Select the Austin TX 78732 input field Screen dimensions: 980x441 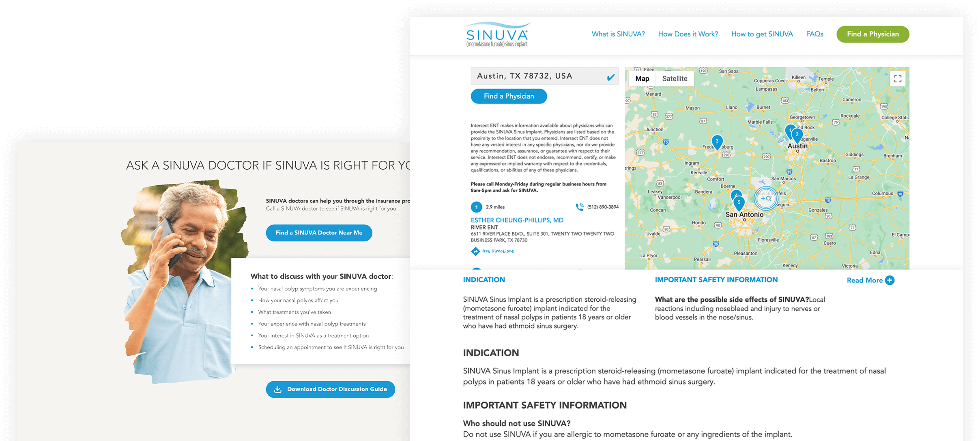[x=542, y=75]
